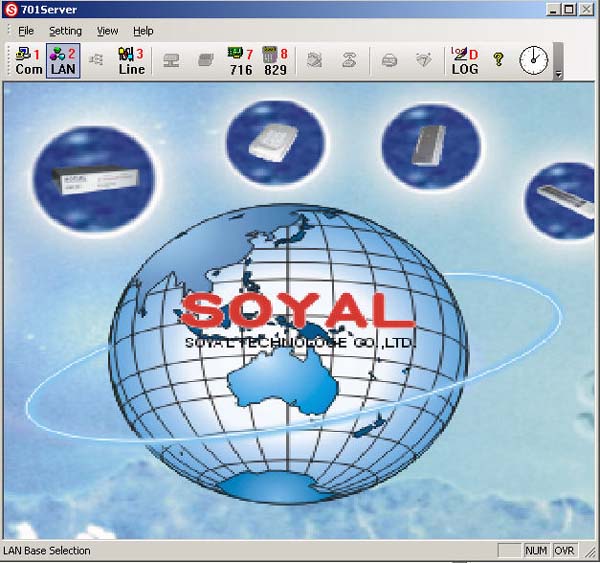Expand the toolbar overflow arrow
600x563 pixels.
tap(558, 74)
